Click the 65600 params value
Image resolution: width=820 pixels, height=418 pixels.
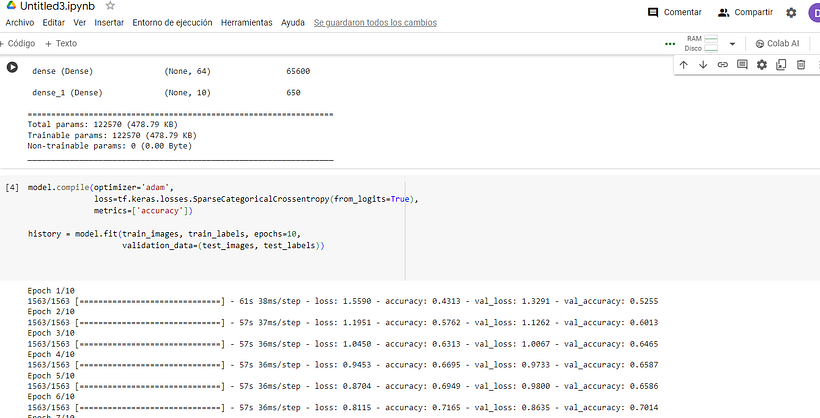click(298, 71)
